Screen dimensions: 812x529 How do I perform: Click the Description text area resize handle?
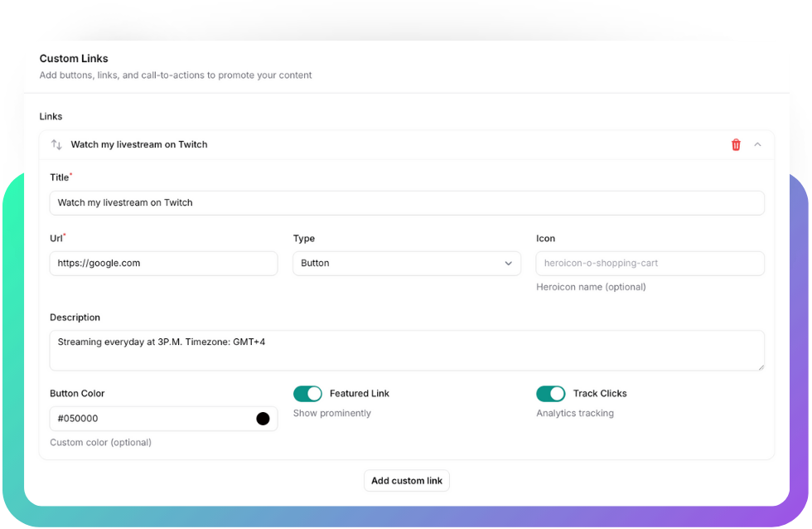pyautogui.click(x=759, y=366)
